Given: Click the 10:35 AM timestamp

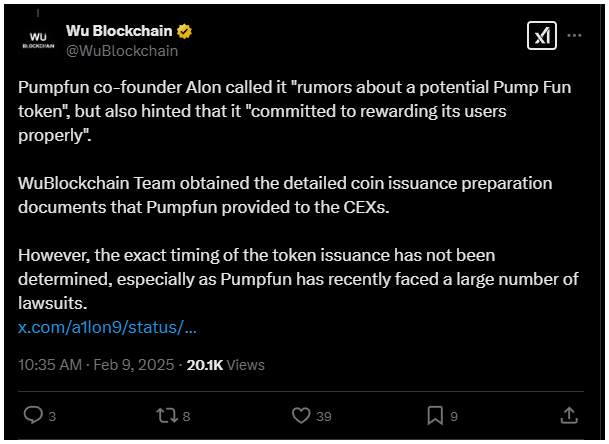Looking at the screenshot, I should click(50, 365).
